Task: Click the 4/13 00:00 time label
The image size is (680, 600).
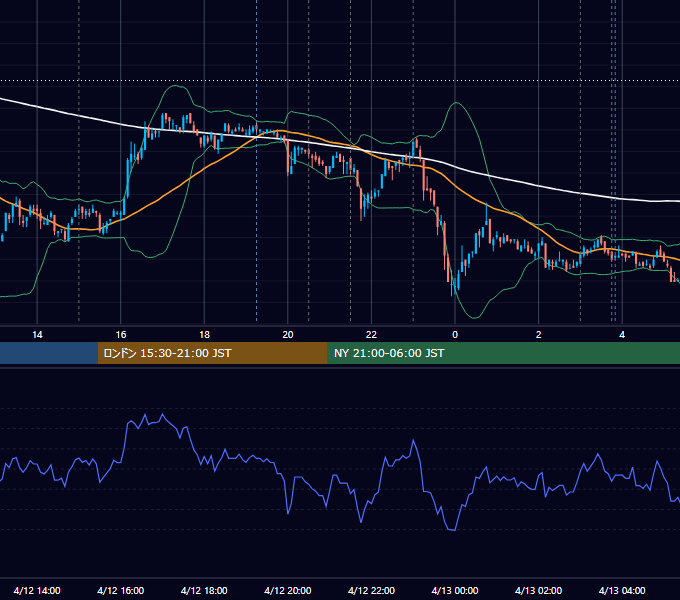Action: [x=455, y=590]
